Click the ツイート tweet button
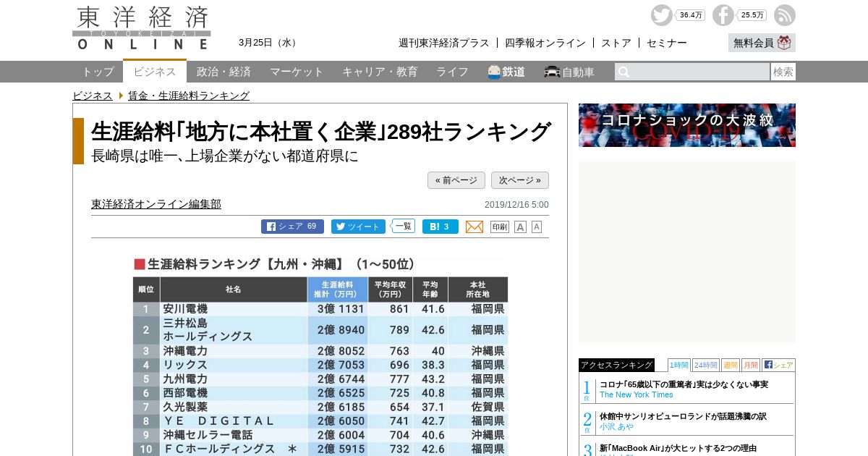This screenshot has height=456, width=868. point(358,227)
